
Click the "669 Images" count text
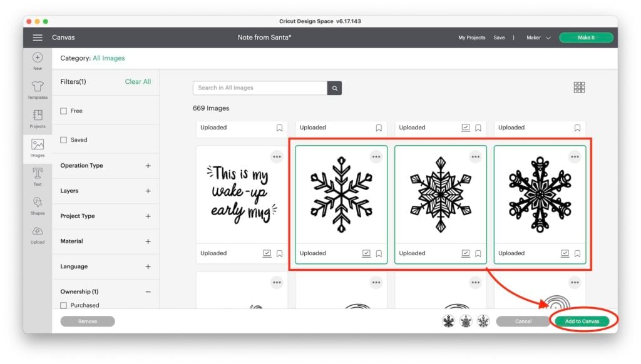click(x=211, y=108)
